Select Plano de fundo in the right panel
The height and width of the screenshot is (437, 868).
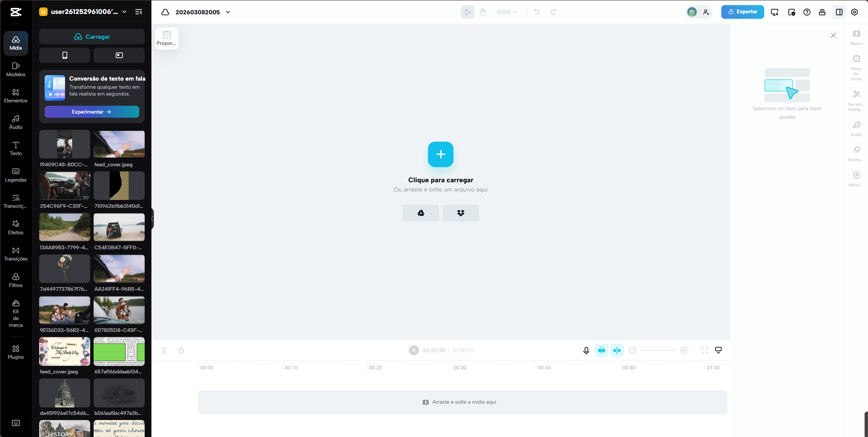pos(856,67)
